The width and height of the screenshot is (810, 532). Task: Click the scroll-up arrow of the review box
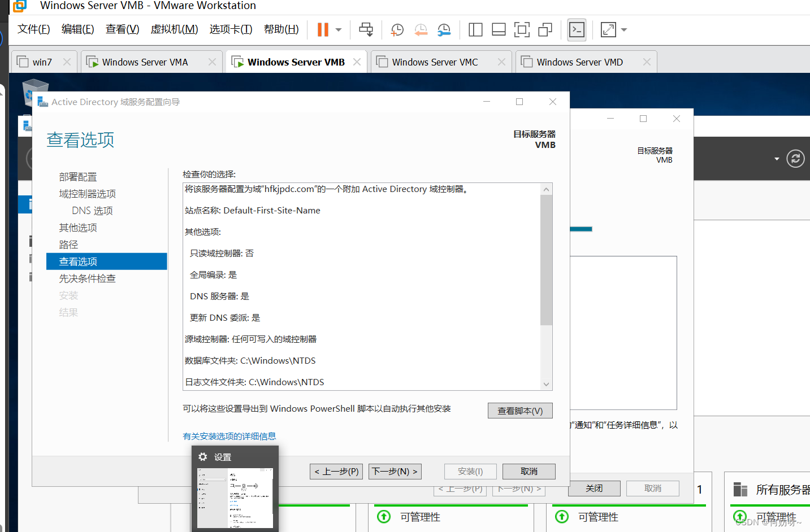coord(546,189)
